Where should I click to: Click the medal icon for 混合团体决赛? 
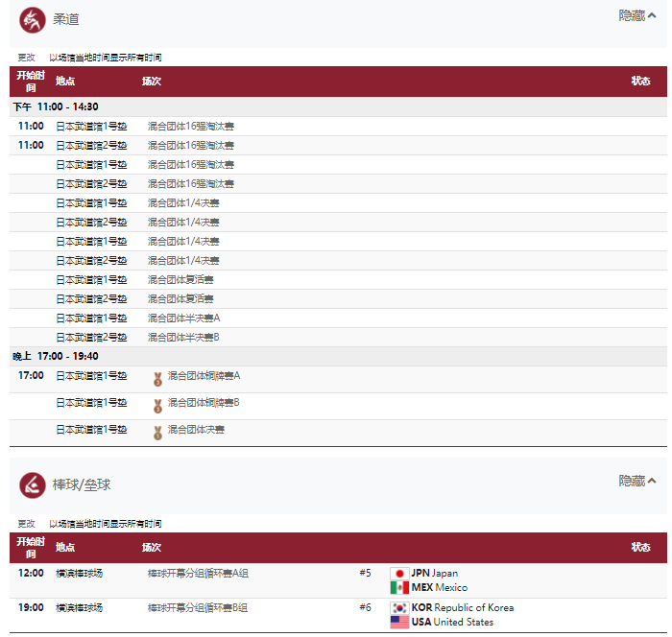tap(157, 433)
